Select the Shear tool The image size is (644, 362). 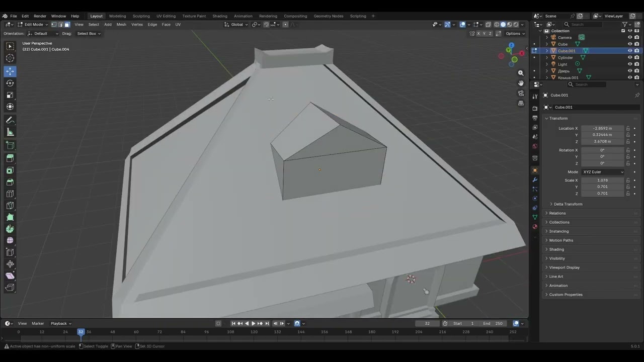tap(10, 276)
